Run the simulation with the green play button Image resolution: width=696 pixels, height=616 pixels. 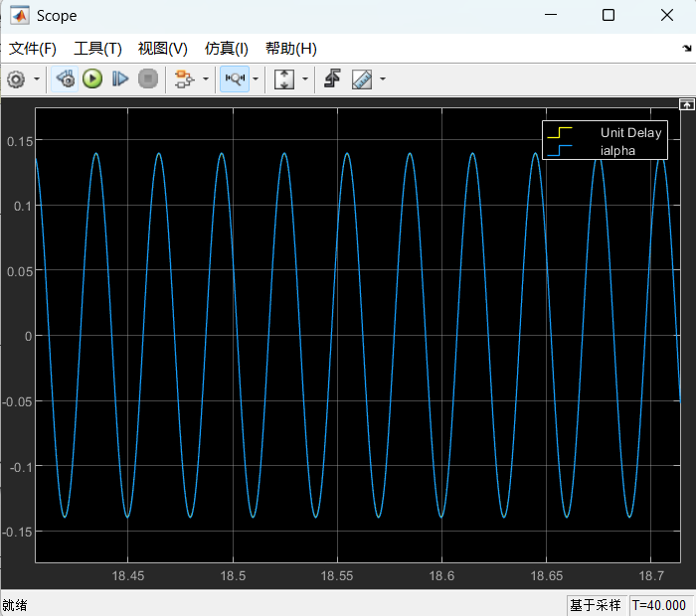pyautogui.click(x=92, y=78)
